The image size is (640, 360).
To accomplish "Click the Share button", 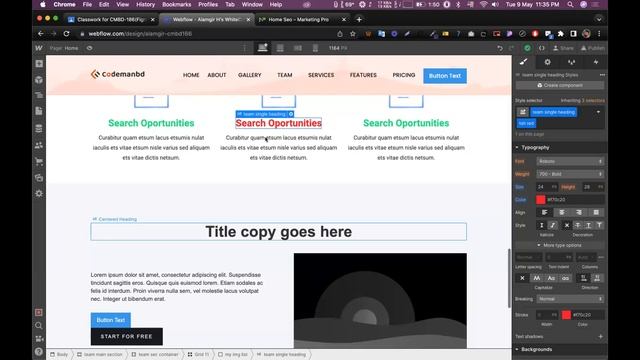I will coord(563,48).
